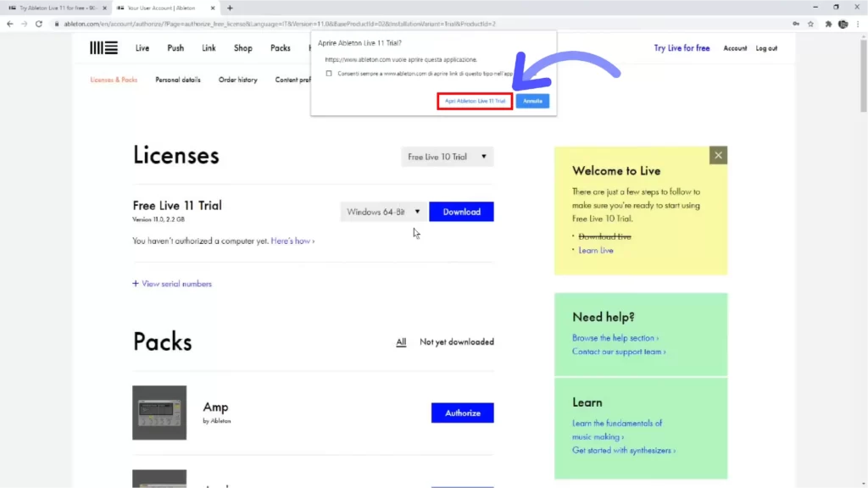Open the Chrome three-dot menu

[858, 24]
